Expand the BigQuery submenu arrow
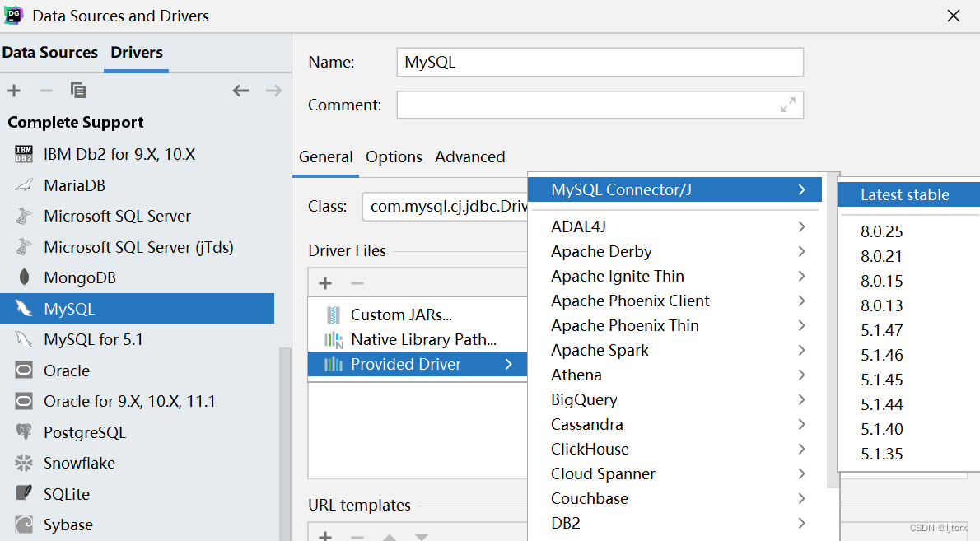 coord(802,400)
